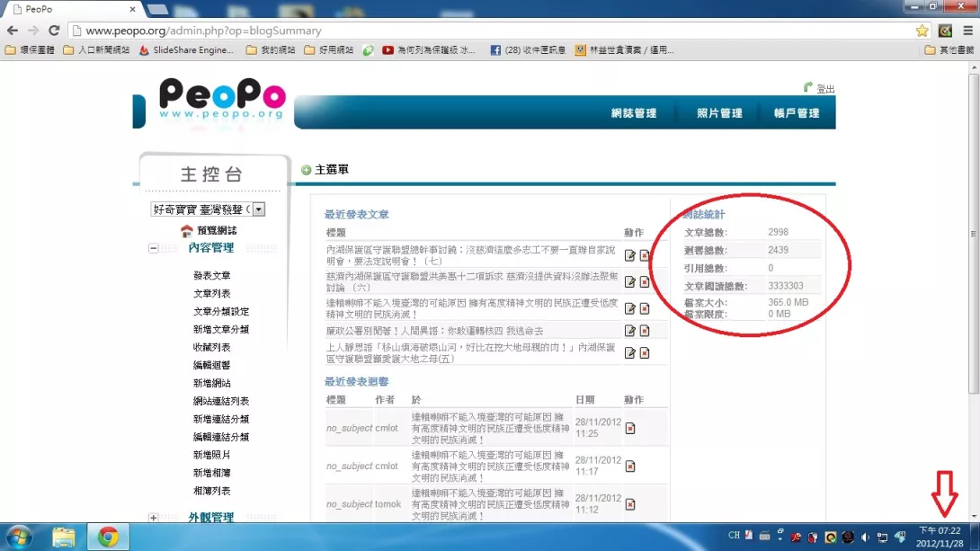Open 網誌管理 in the top navigation
The width and height of the screenshot is (980, 551).
(x=634, y=113)
